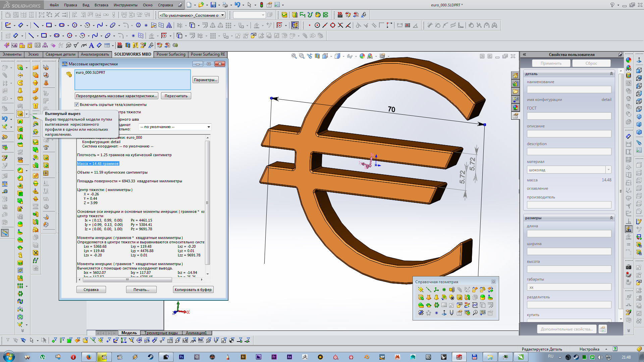Toggle Include hidden bodies/components checkbox
The width and height of the screenshot is (644, 362).
coord(77,105)
